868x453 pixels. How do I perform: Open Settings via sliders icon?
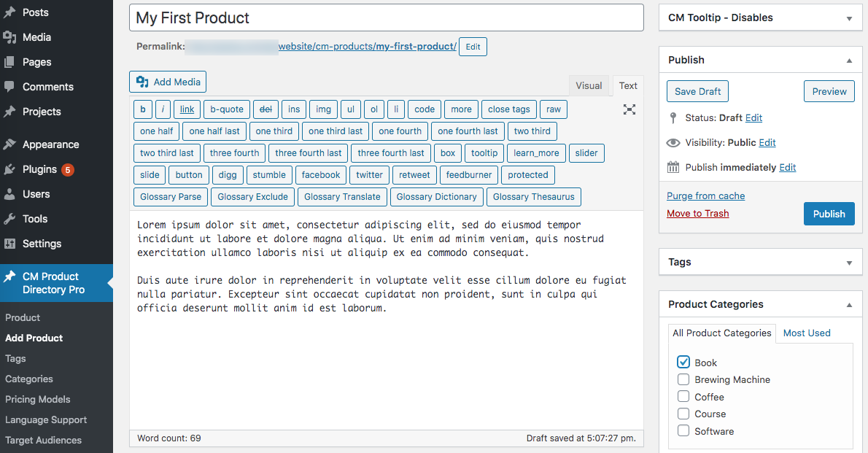(x=9, y=244)
